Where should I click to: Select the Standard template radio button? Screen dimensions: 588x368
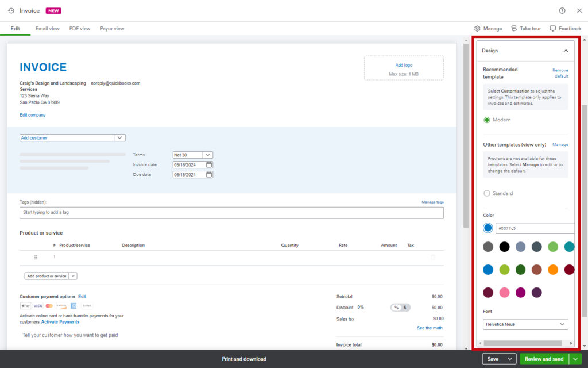pos(486,193)
